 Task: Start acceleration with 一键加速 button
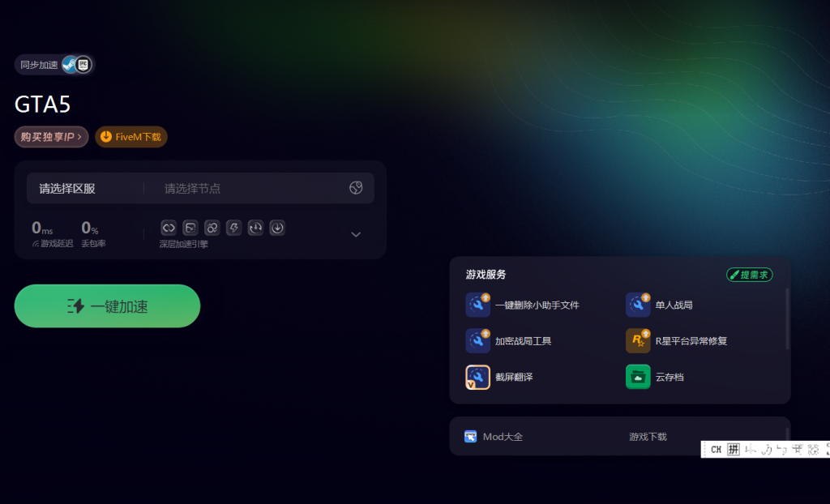coord(108,306)
